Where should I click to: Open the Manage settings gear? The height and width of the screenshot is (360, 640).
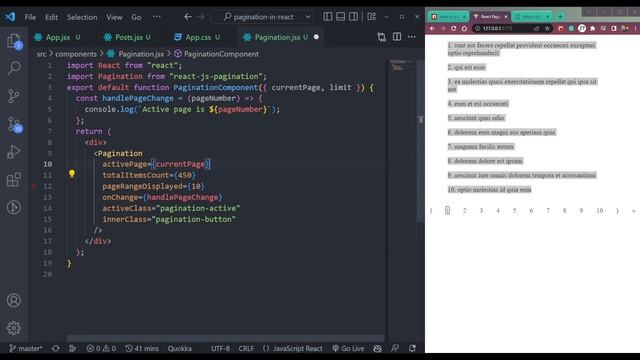(x=14, y=328)
